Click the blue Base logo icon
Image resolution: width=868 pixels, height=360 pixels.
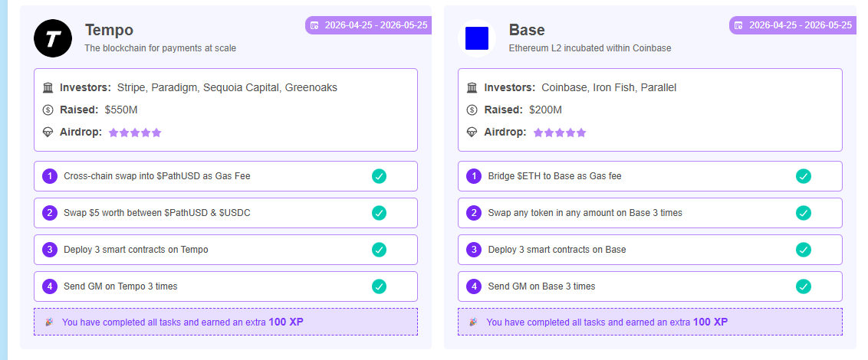coord(477,38)
